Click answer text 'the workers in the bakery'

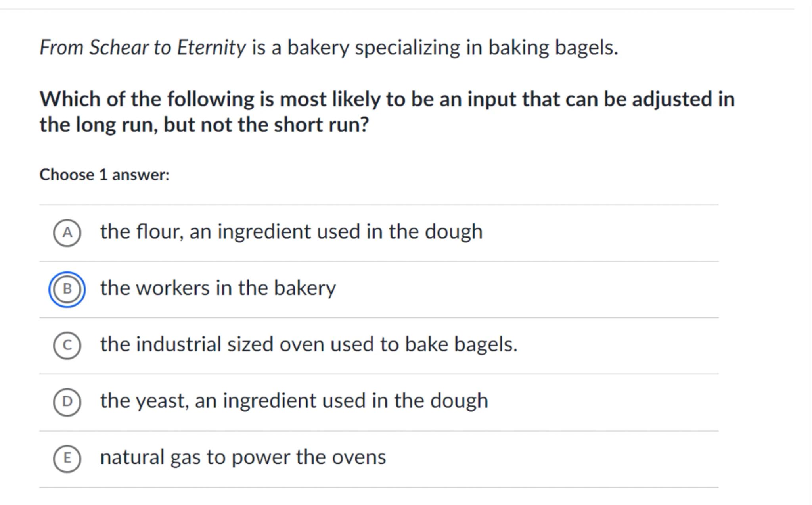click(218, 288)
